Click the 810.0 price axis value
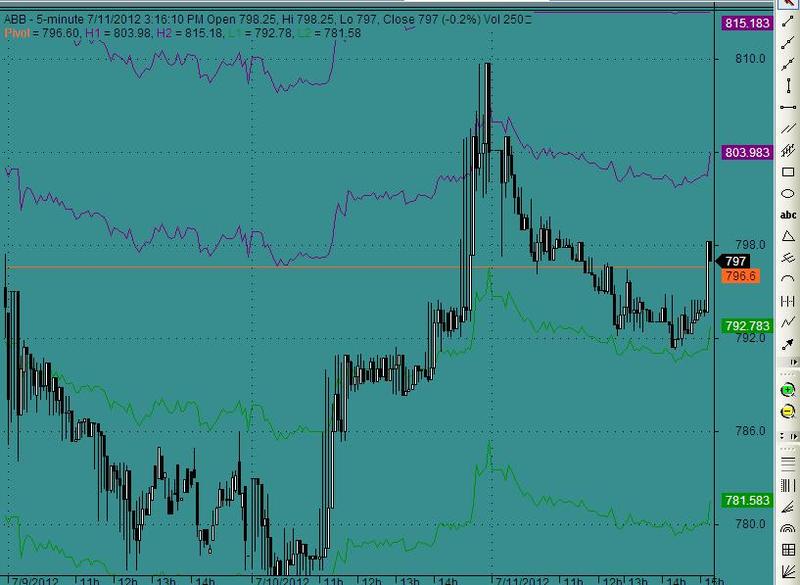The height and width of the screenshot is (585, 800). 750,59
